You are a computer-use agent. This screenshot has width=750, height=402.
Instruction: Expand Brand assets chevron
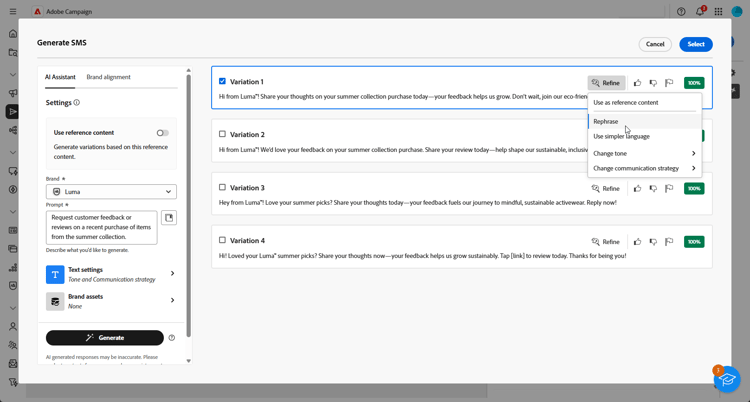click(x=173, y=300)
